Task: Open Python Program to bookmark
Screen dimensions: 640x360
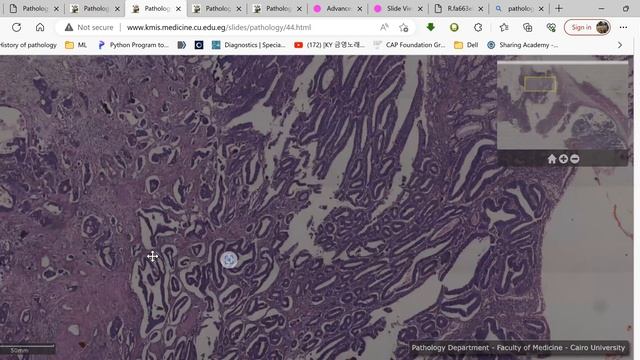Action: pos(133,45)
